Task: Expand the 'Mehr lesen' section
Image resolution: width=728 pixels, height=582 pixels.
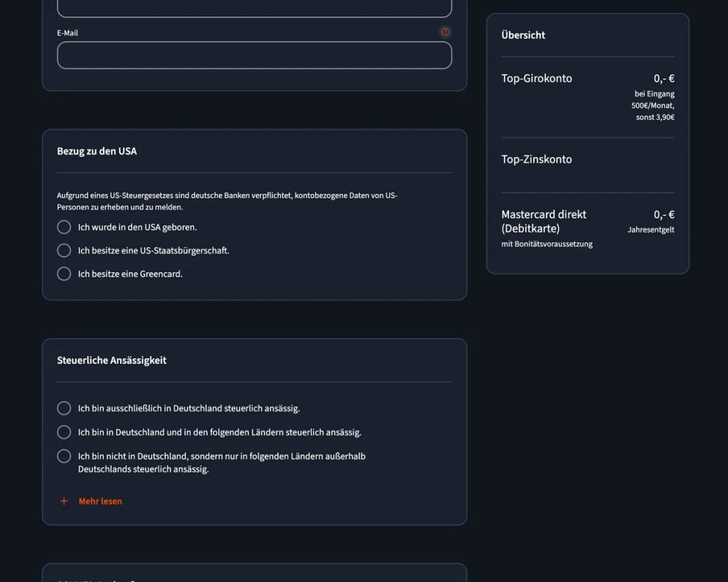Action: pos(100,501)
